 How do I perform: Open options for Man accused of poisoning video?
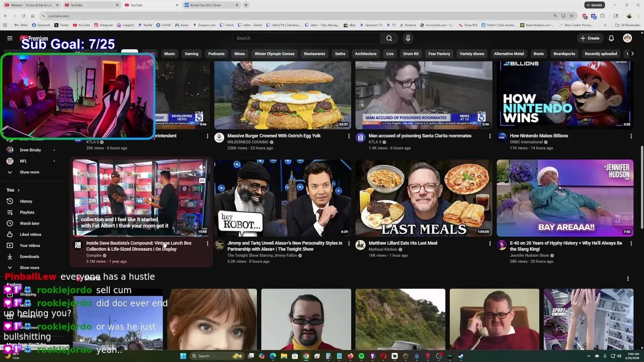(x=490, y=136)
